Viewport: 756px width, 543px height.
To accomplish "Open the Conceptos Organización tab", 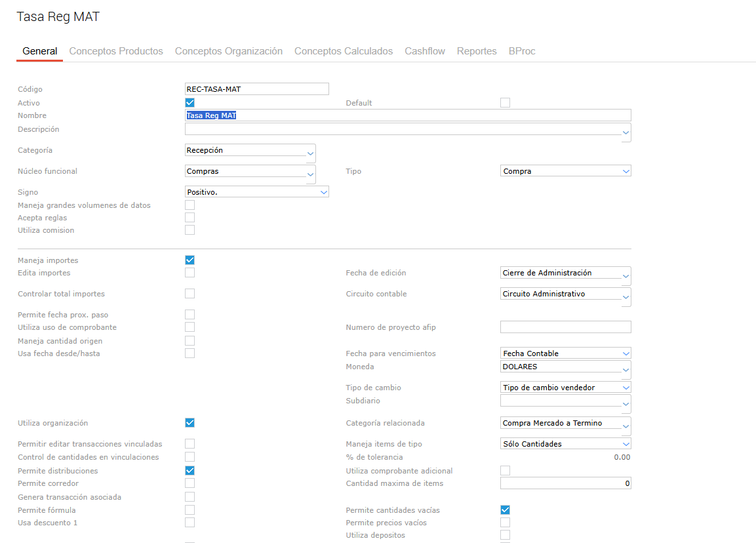I will pyautogui.click(x=228, y=51).
